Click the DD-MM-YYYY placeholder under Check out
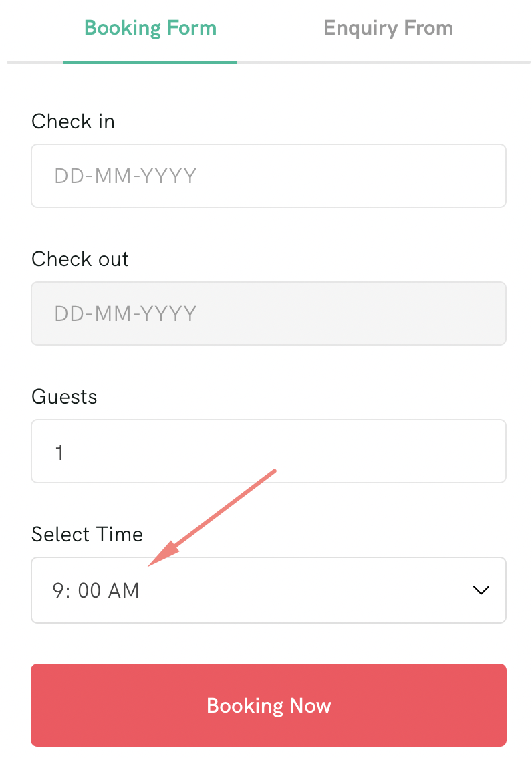532x758 pixels. [x=126, y=313]
